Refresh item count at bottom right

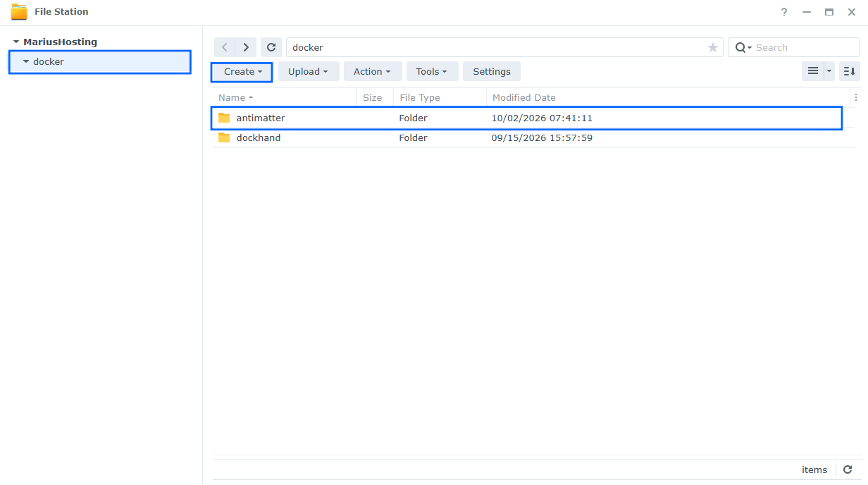coord(848,469)
